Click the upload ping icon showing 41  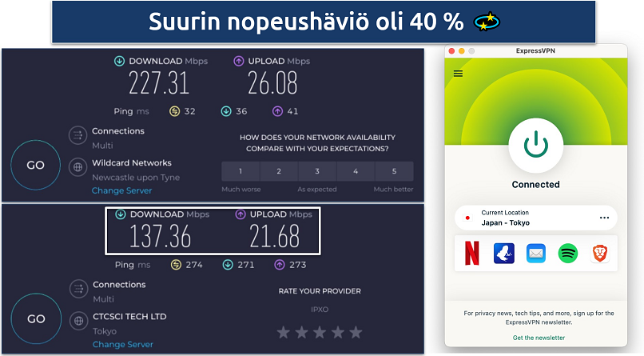(277, 111)
